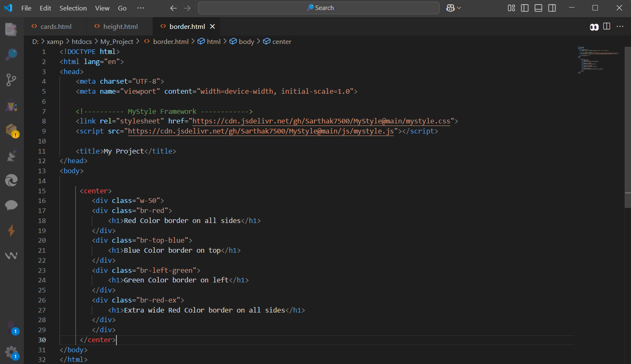
Task: Open the Explorer view in activity bar
Action: click(x=11, y=30)
